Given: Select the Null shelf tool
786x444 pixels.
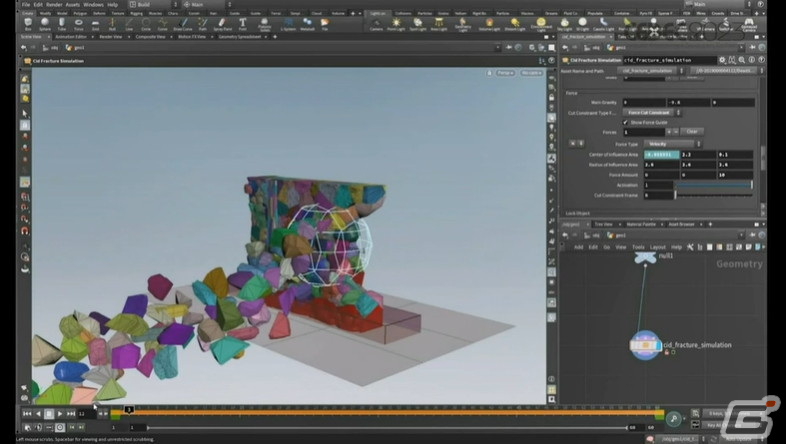Looking at the screenshot, I should point(112,24).
